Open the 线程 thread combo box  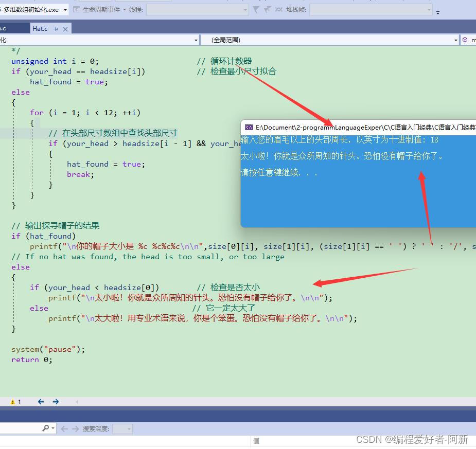197,10
